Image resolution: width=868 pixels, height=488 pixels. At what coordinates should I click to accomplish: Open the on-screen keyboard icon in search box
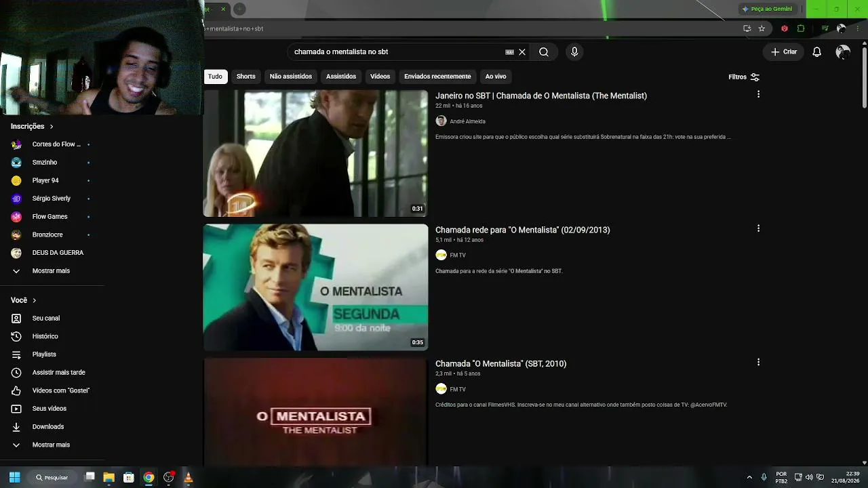[x=510, y=52]
